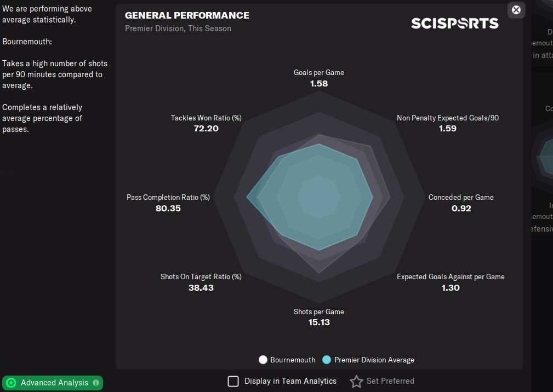Screen dimensions: 553x392
Task: Click the Advanced Analysis info icon
Action: (x=96, y=383)
